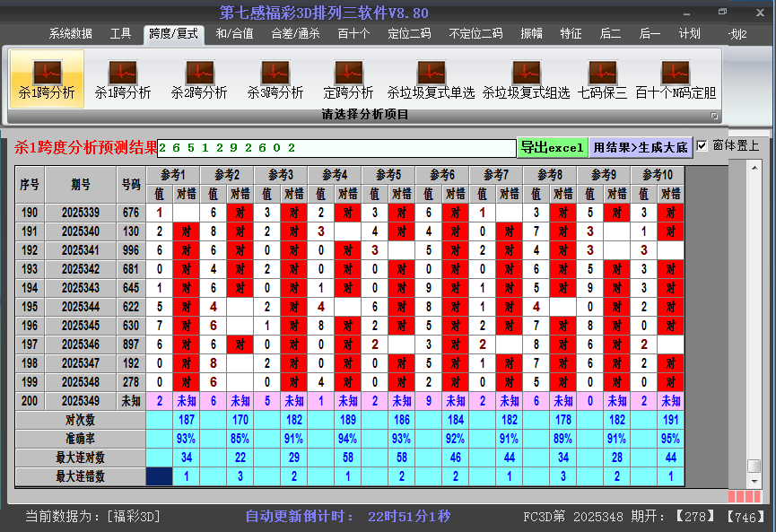This screenshot has height=532, width=776.
Task: Click the 杀垃圾复式单选 icon
Action: pyautogui.click(x=431, y=79)
